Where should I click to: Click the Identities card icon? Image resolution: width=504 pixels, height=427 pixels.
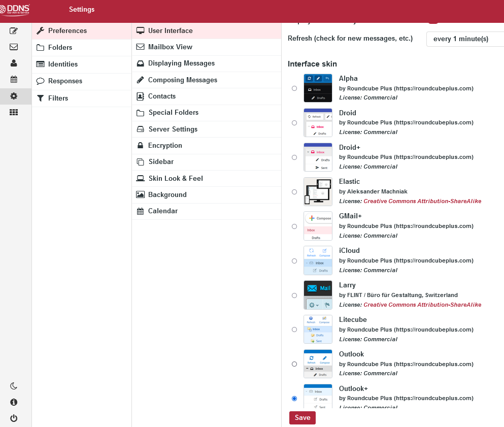pyautogui.click(x=40, y=64)
